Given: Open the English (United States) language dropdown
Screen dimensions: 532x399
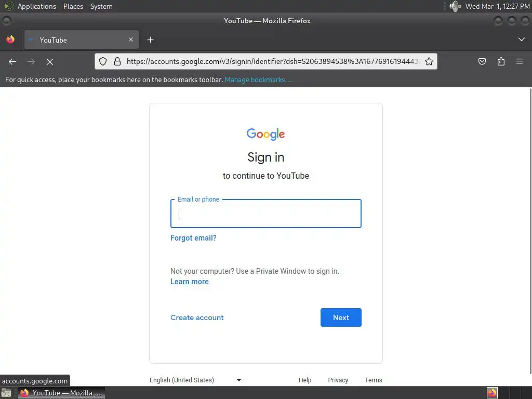Looking at the screenshot, I should [x=195, y=380].
